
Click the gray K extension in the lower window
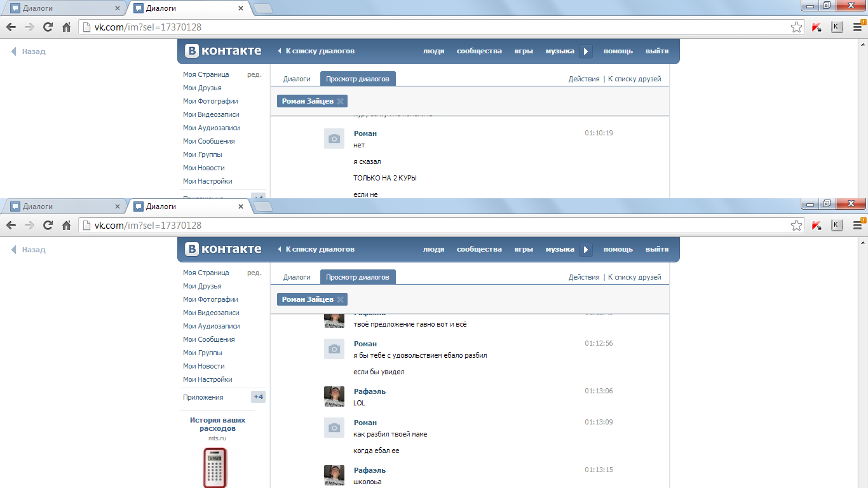837,226
